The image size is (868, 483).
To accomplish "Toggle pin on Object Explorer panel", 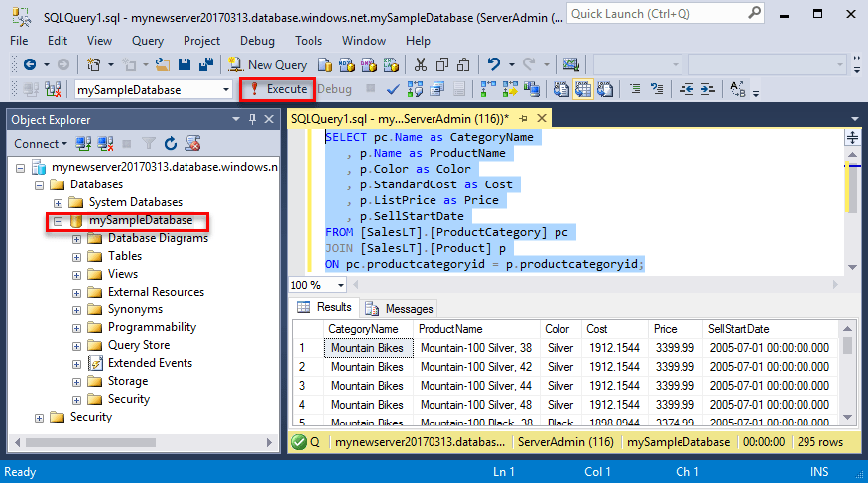I will coord(252,119).
